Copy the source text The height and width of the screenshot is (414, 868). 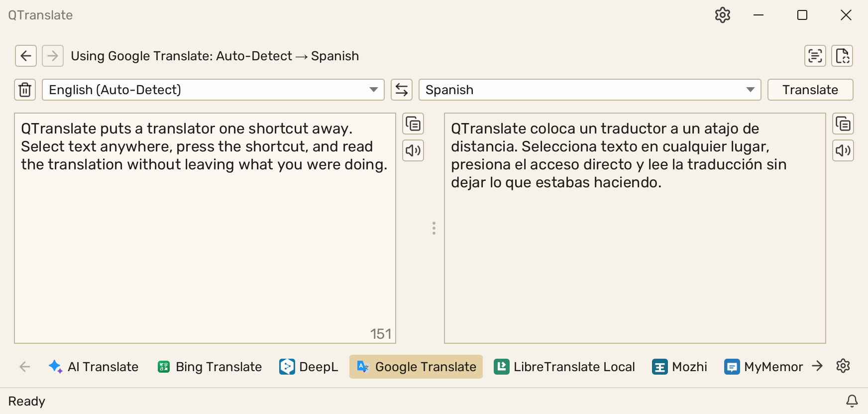tap(413, 124)
